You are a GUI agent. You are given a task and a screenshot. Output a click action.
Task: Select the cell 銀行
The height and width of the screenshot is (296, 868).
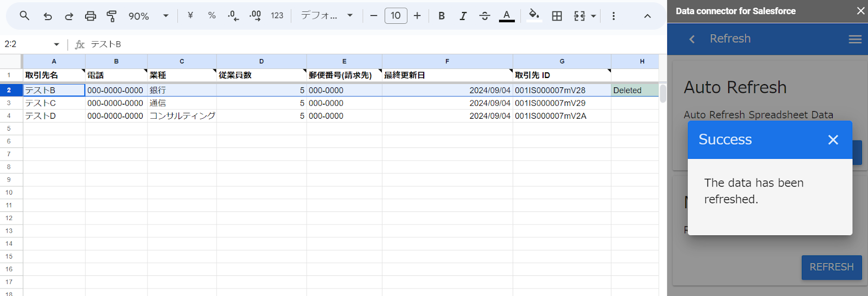click(182, 91)
